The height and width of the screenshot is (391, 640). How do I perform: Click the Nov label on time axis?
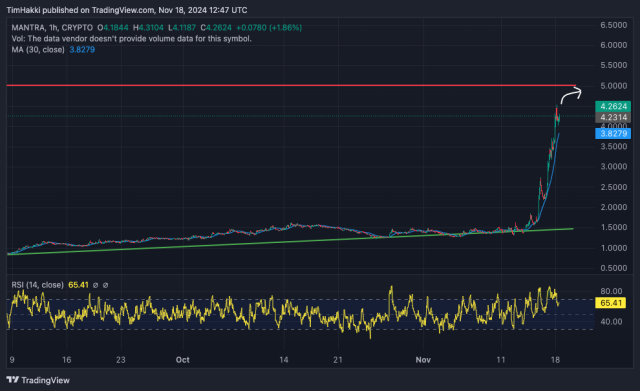click(423, 360)
